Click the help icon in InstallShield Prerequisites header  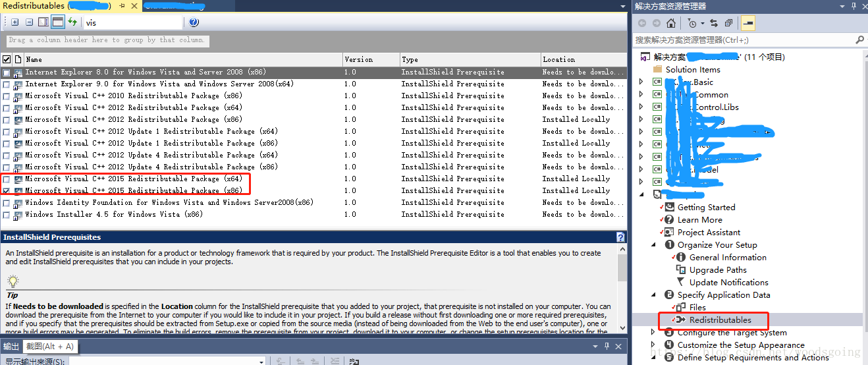620,237
